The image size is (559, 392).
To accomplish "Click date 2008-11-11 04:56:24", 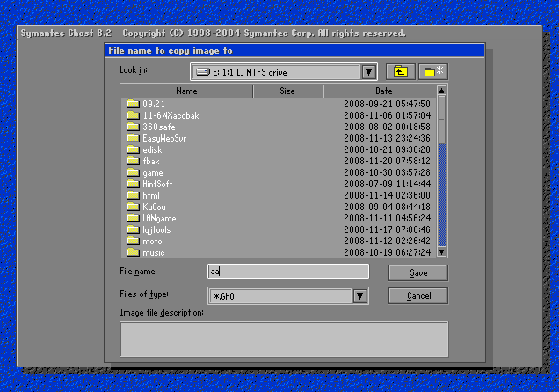I will [387, 218].
